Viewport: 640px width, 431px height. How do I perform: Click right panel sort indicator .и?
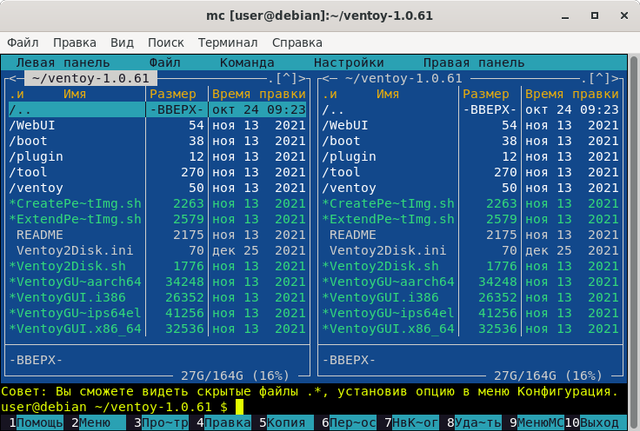[x=329, y=94]
